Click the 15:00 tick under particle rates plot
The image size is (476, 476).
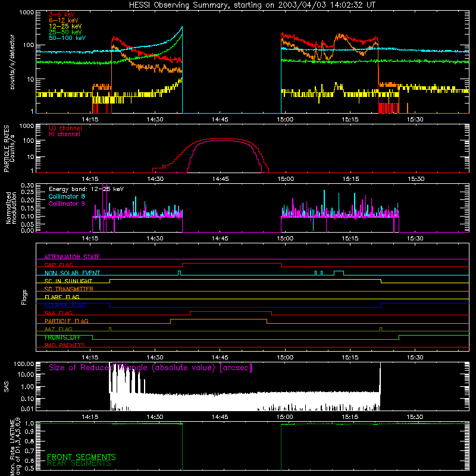(x=286, y=179)
